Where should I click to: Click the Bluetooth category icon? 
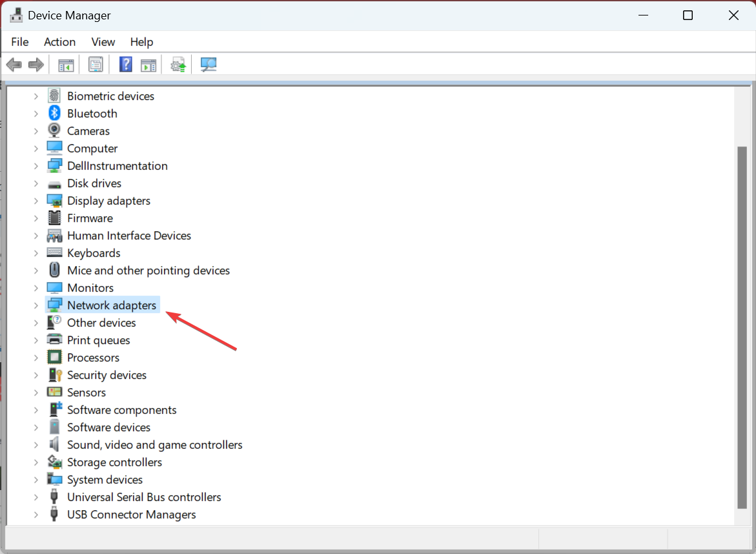click(54, 113)
